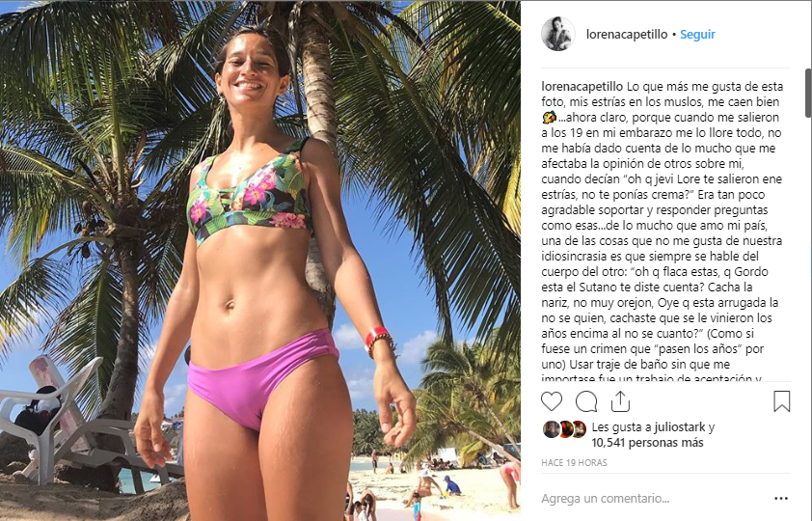
Task: Open the three-dot more options menu
Action: tap(781, 498)
